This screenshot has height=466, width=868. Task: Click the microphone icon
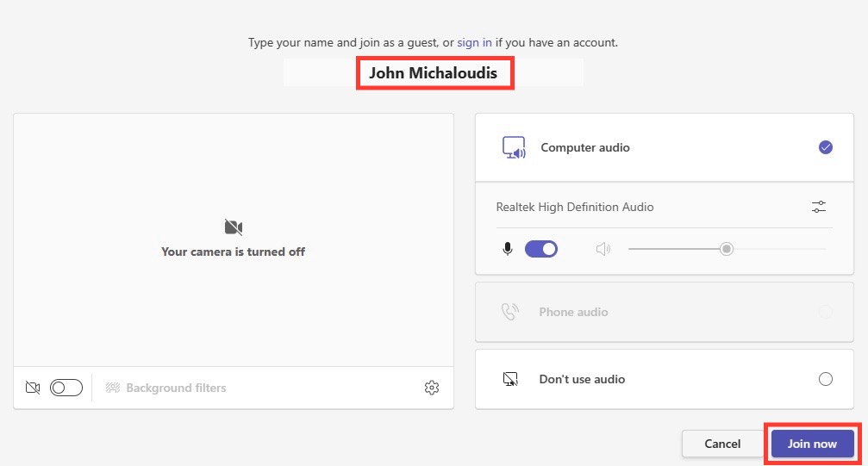(x=507, y=249)
